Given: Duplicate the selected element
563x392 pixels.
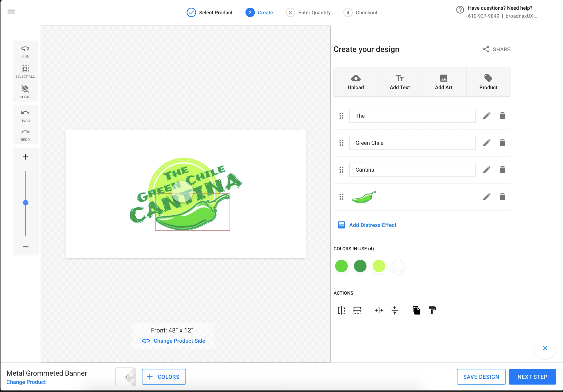Looking at the screenshot, I should point(416,310).
